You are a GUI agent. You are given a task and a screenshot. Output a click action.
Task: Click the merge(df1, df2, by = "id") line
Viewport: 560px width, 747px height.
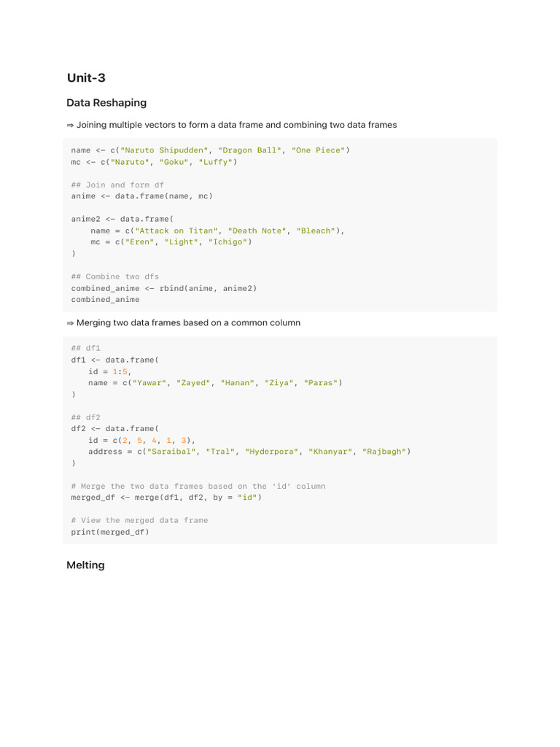[x=166, y=498]
